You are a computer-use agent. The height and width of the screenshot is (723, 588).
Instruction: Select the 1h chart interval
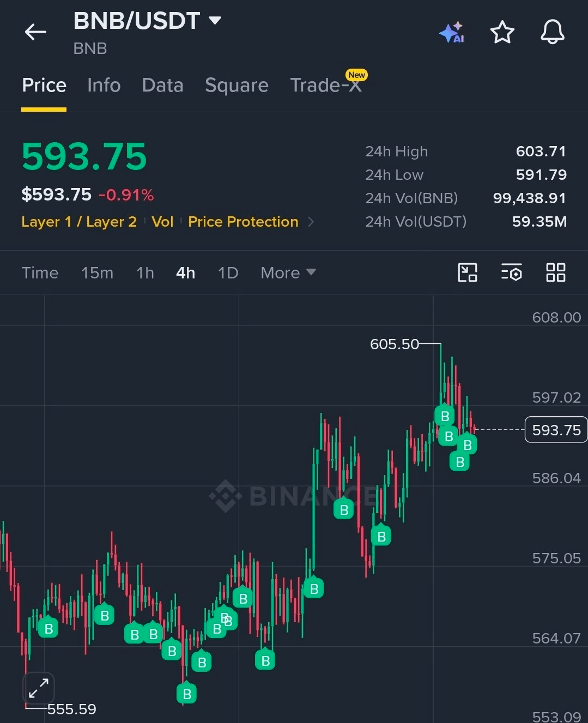(x=145, y=272)
